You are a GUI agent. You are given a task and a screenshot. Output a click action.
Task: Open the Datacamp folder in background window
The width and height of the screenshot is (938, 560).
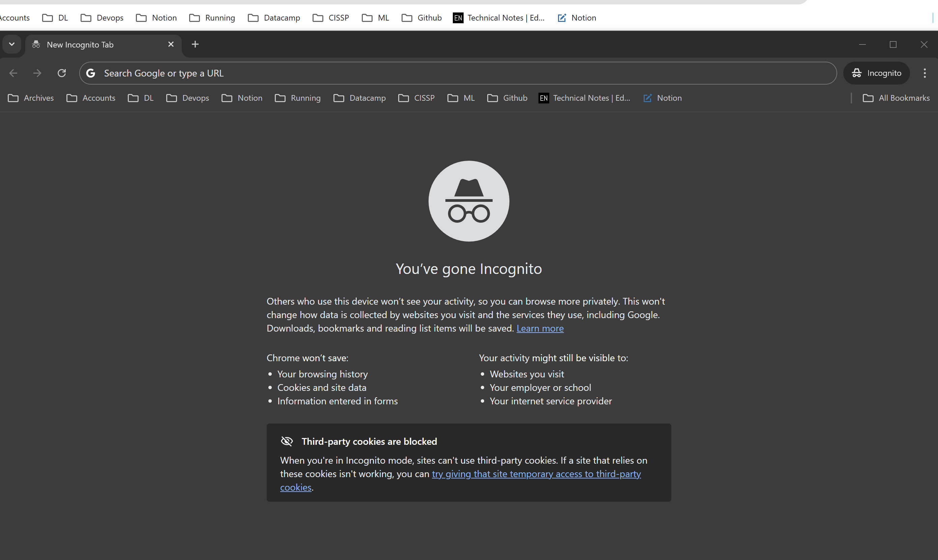[x=274, y=18]
